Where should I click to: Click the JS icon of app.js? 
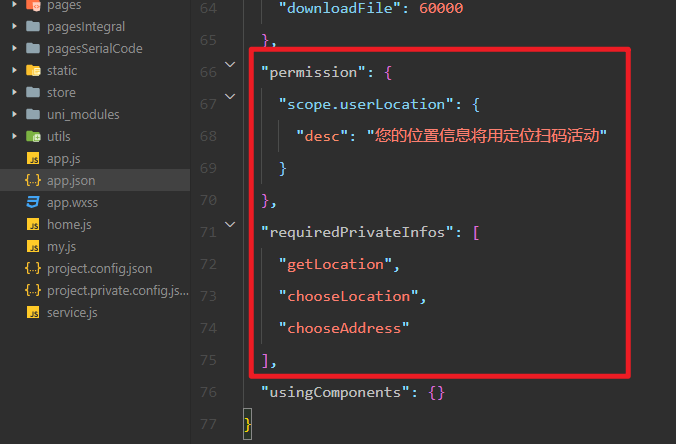33,159
